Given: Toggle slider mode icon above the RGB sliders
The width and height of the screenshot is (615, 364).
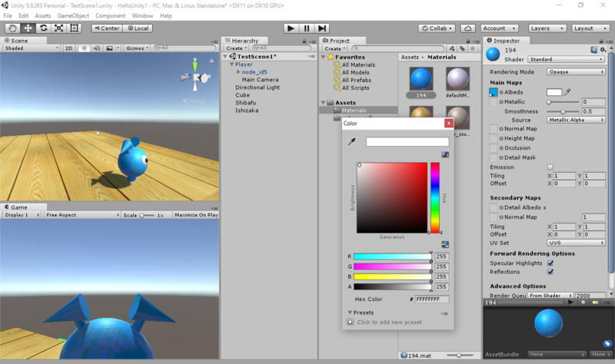Looking at the screenshot, I should point(445,244).
